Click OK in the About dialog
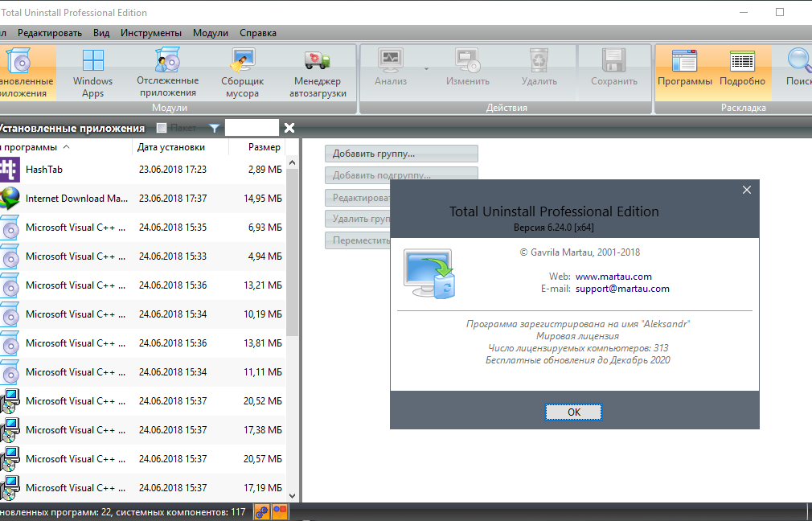The height and width of the screenshot is (521, 812). [x=574, y=412]
